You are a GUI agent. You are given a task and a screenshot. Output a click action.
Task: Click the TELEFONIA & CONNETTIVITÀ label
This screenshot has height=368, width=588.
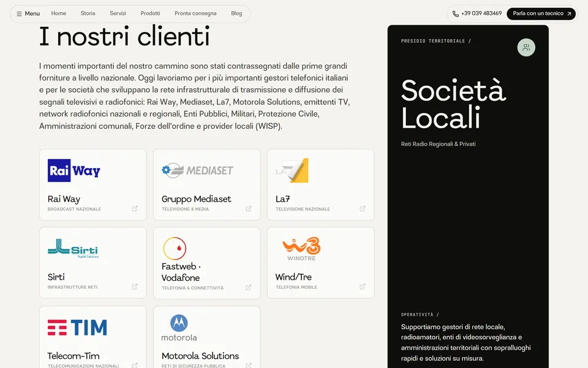click(x=192, y=288)
